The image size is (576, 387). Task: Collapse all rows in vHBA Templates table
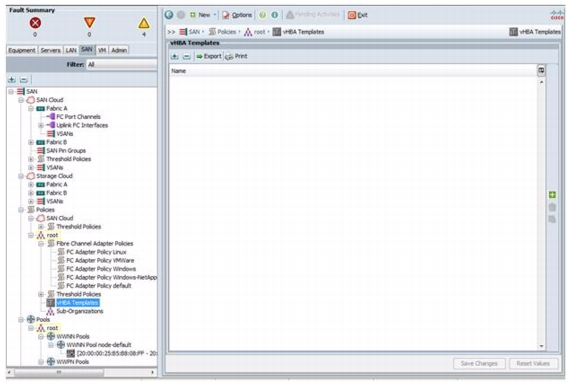187,56
